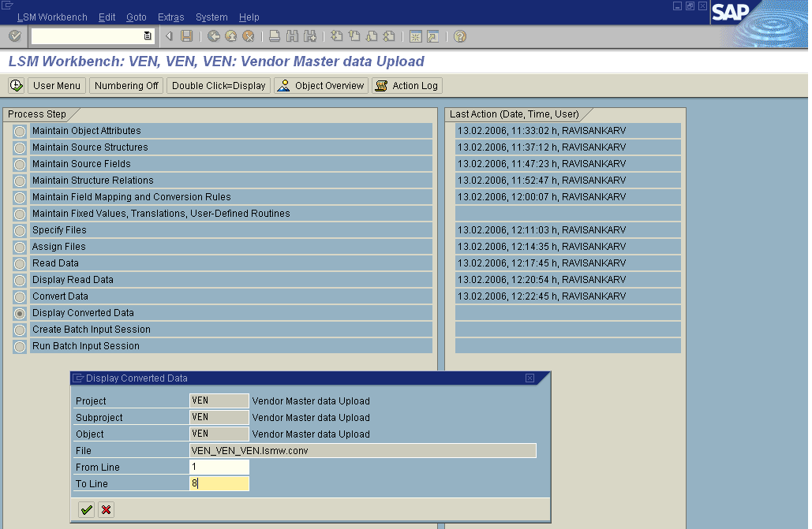
Task: Click the Save diskette icon
Action: click(x=187, y=36)
